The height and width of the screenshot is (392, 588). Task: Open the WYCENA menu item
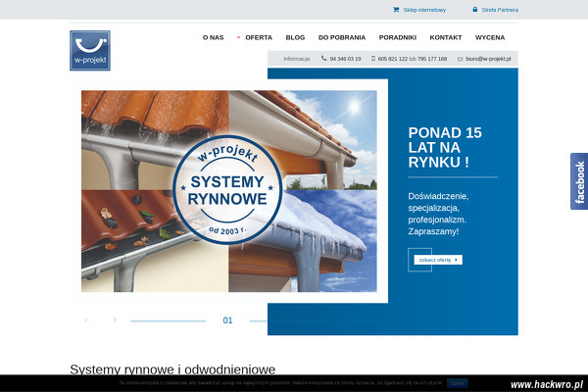tap(490, 37)
